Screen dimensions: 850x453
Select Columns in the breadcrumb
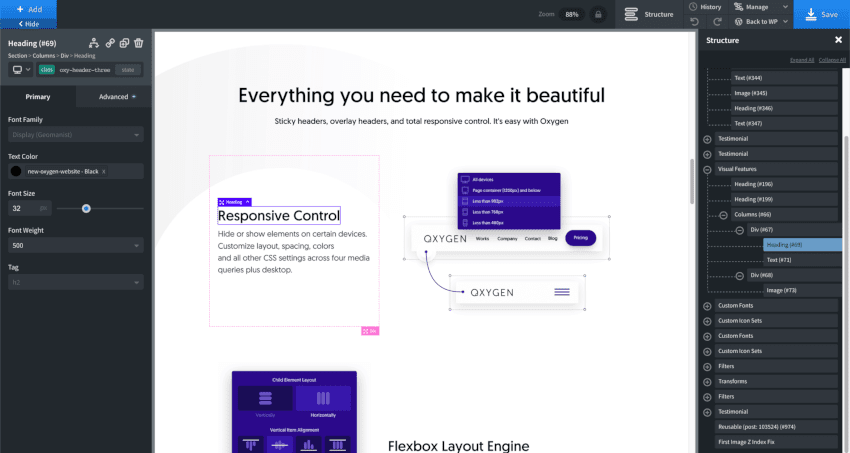tap(43, 56)
